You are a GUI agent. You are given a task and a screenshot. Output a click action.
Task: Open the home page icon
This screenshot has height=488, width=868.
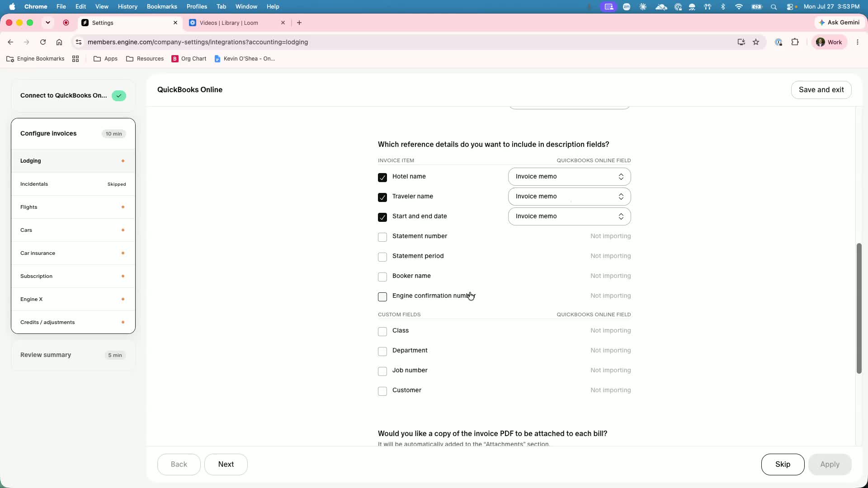[59, 42]
